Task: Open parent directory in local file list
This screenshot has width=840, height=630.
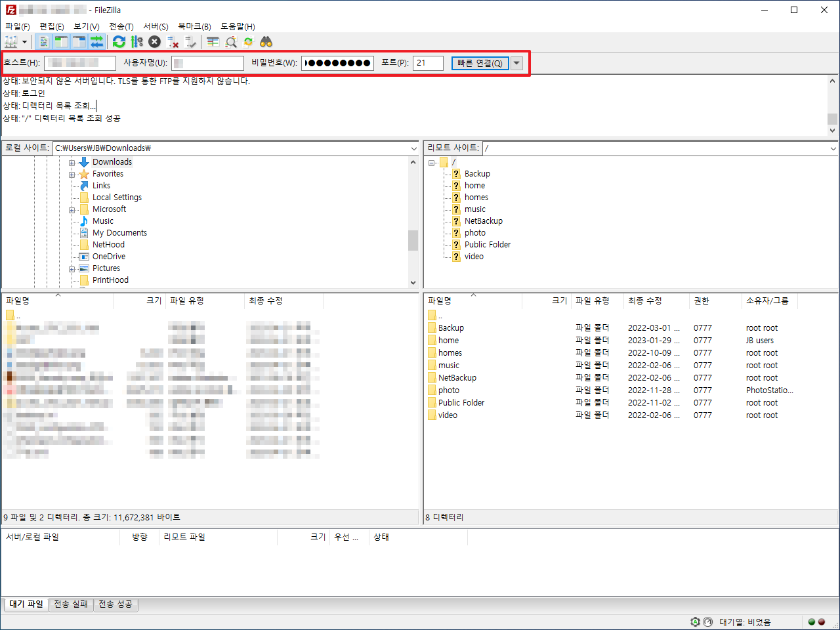Action: click(x=14, y=315)
